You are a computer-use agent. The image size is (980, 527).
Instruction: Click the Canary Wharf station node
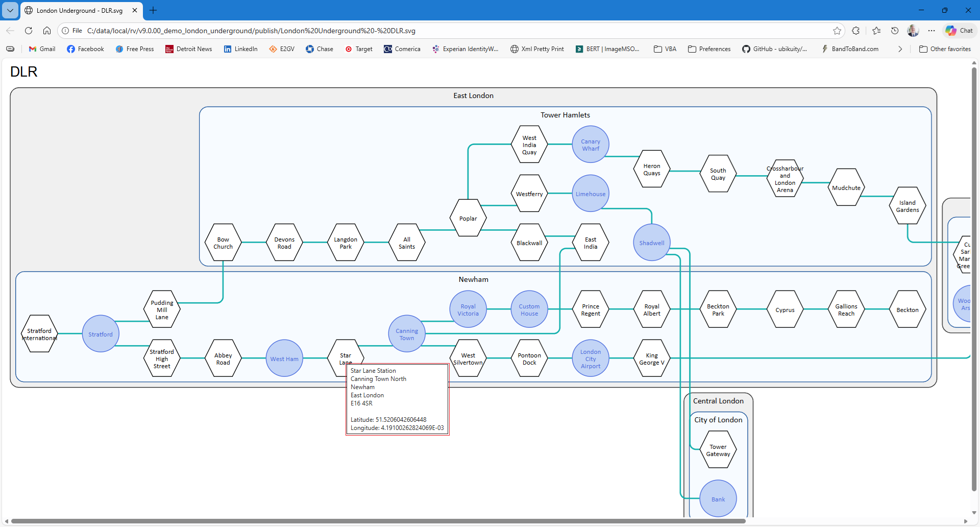tap(591, 145)
